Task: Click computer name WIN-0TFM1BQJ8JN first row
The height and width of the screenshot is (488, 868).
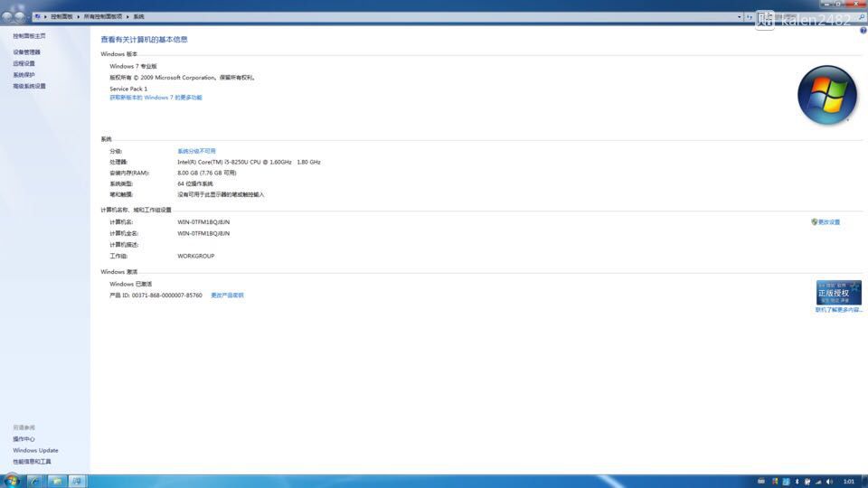Action: pos(203,222)
